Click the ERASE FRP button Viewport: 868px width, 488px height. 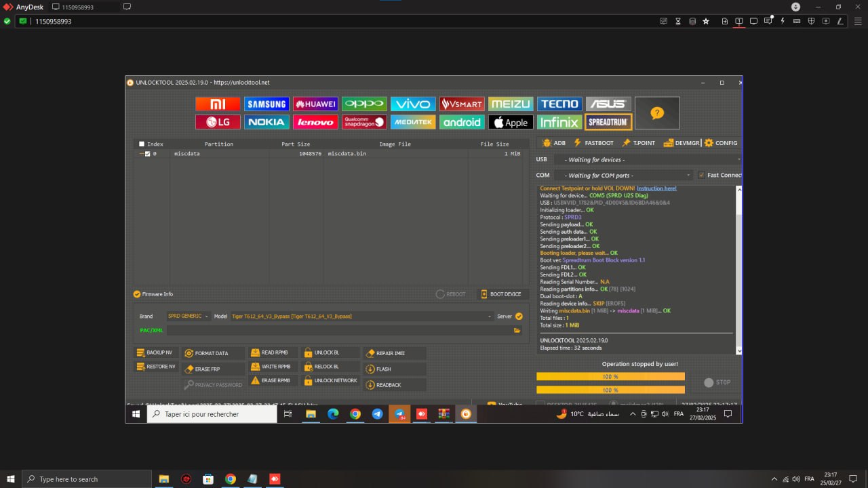[212, 369]
